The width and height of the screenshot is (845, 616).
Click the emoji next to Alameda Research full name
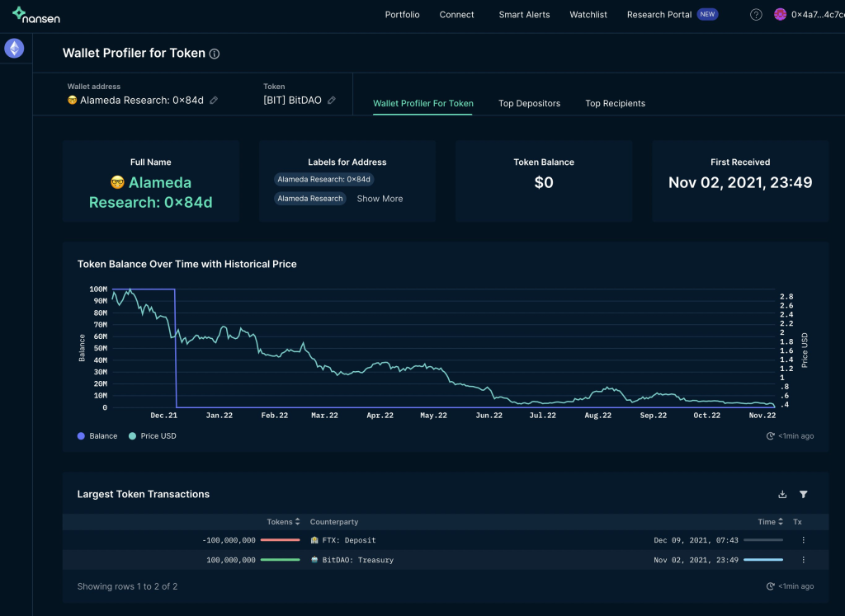point(117,182)
